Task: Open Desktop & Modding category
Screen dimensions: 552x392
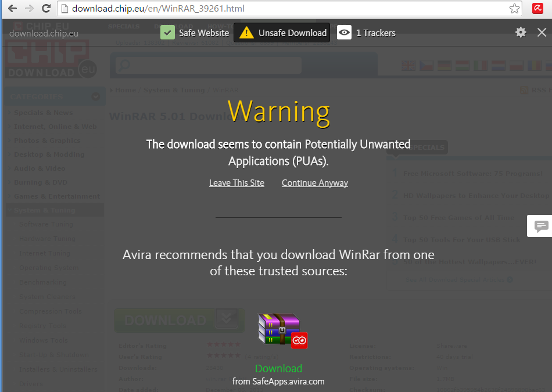Action: [x=49, y=154]
